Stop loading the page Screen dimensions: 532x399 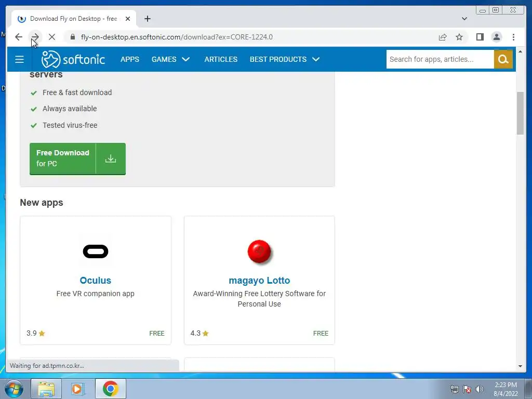pyautogui.click(x=51, y=37)
